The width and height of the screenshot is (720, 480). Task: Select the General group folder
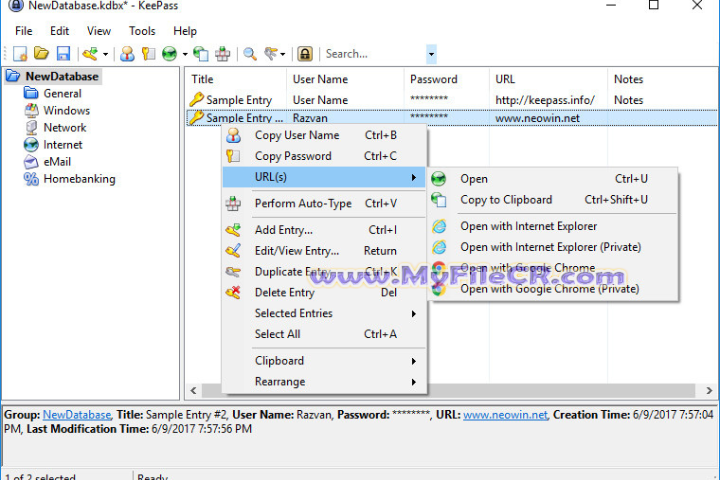pos(62,93)
